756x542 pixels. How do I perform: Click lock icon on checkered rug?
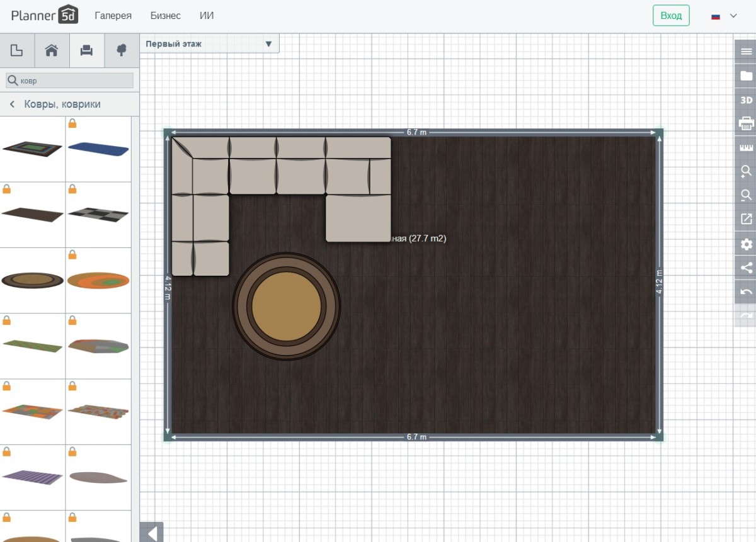(x=72, y=189)
